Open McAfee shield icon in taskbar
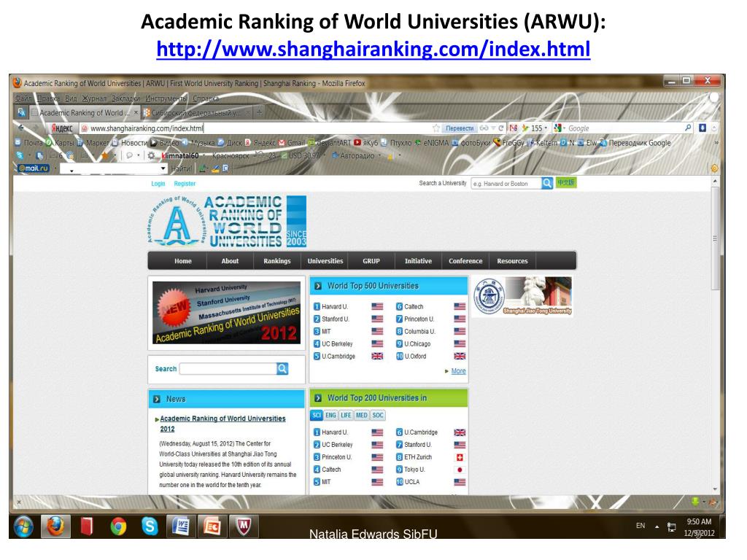747x560 pixels. 244,526
